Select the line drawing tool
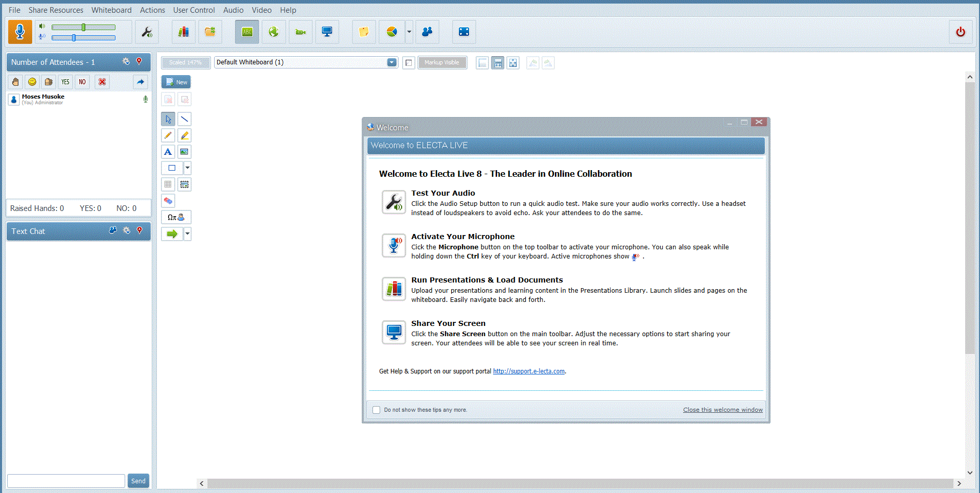This screenshot has height=493, width=980. coord(184,119)
